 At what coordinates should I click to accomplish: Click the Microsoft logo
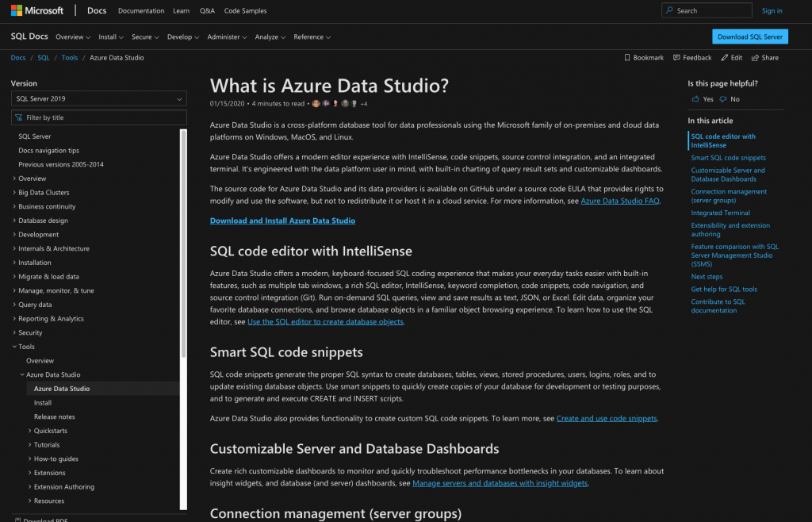point(37,10)
